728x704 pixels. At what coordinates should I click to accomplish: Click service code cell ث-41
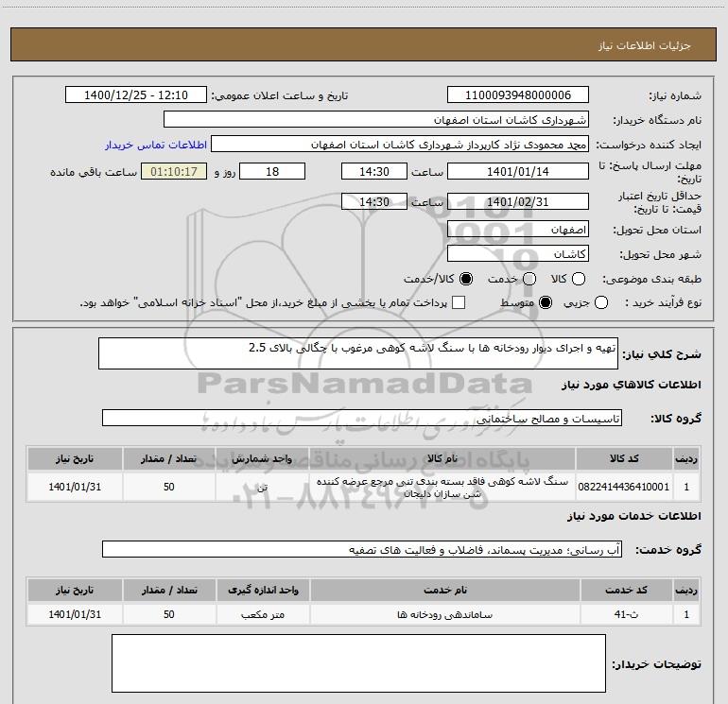pyautogui.click(x=626, y=614)
